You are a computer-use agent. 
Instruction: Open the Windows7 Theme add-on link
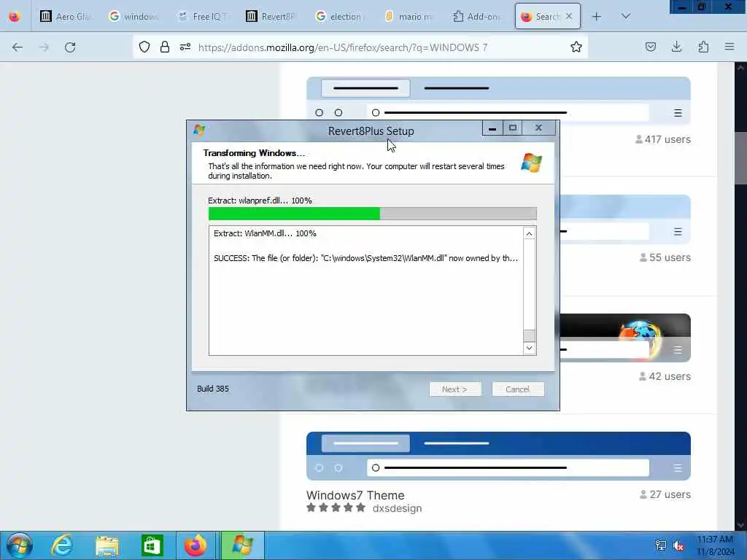coord(355,495)
